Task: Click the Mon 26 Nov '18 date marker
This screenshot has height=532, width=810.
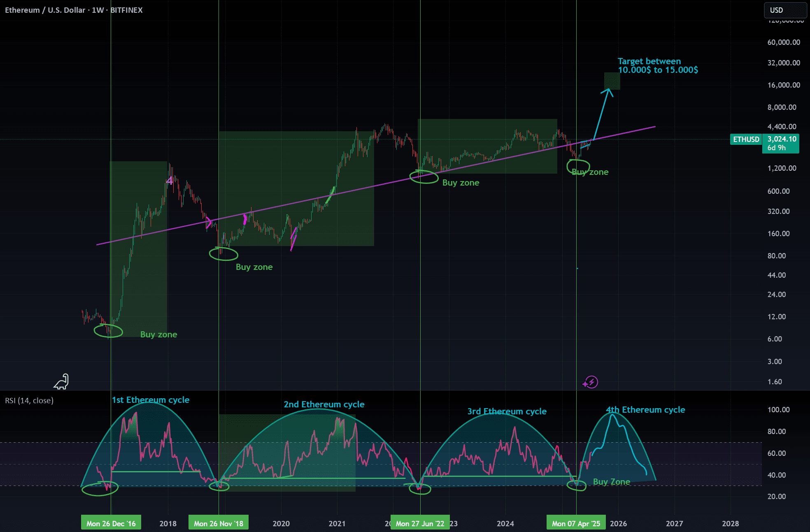Action: click(x=219, y=523)
